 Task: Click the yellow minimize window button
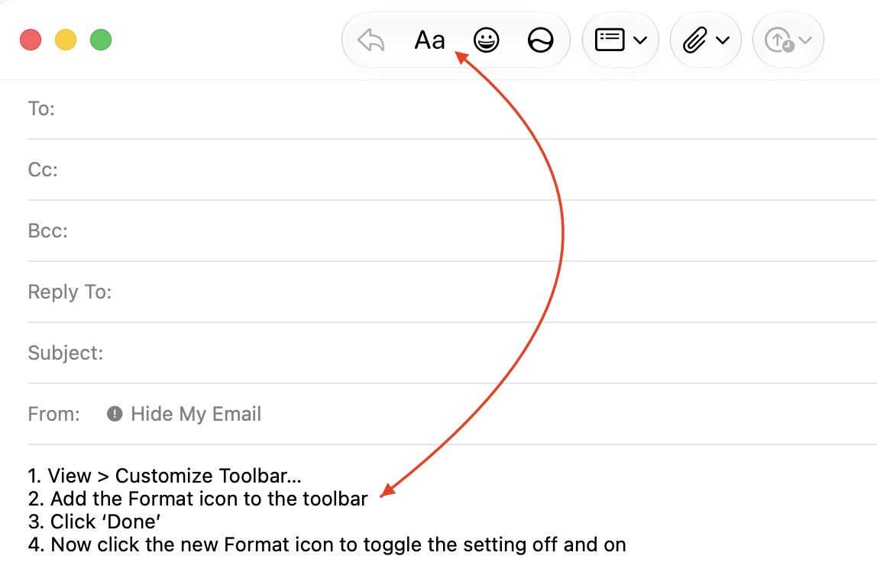pyautogui.click(x=66, y=40)
